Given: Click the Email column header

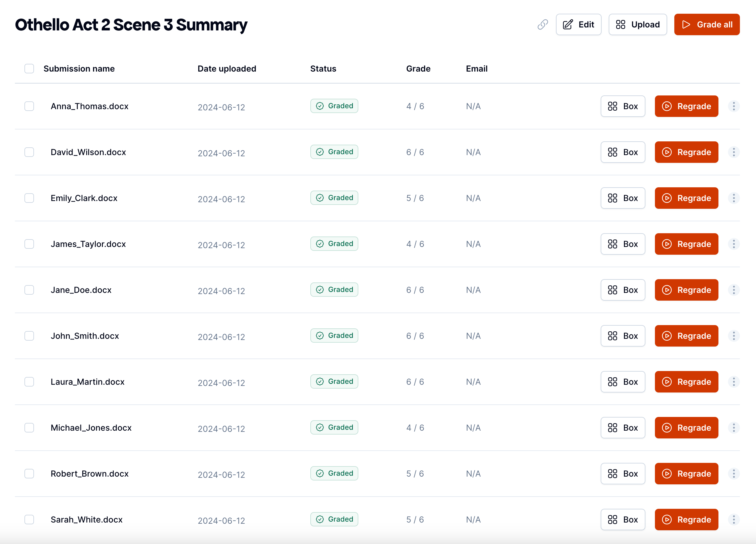Looking at the screenshot, I should click(476, 69).
